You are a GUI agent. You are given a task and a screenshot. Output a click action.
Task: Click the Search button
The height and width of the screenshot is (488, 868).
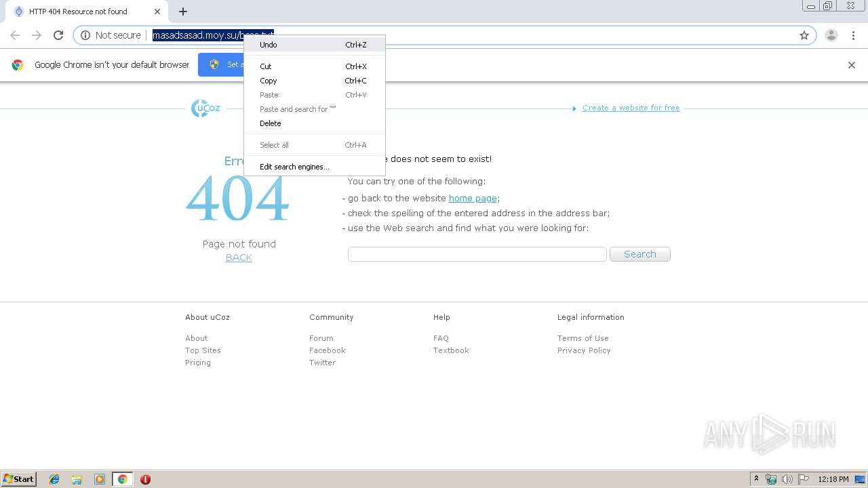click(x=640, y=254)
